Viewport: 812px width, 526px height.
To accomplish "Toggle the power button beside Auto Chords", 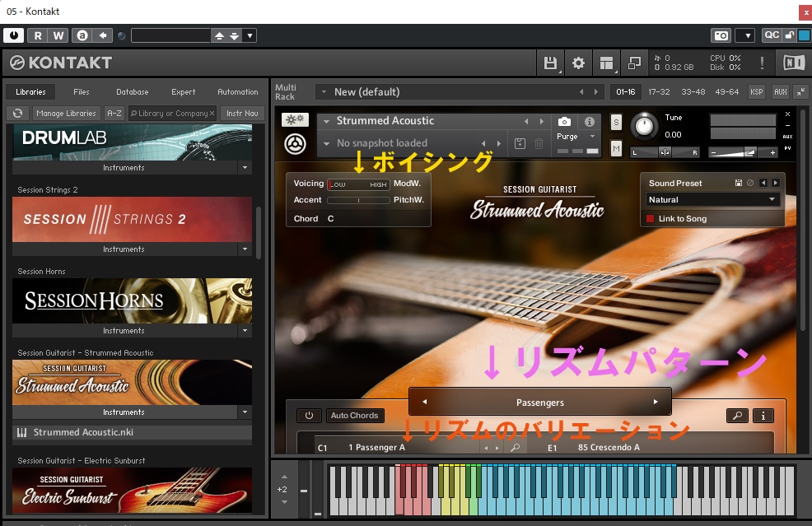I will click(x=310, y=416).
